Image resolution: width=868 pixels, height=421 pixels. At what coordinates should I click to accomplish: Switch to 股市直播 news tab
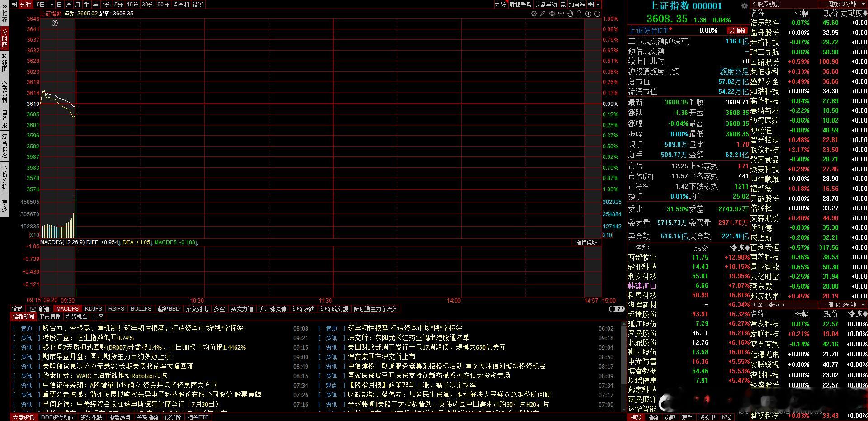pos(50,317)
